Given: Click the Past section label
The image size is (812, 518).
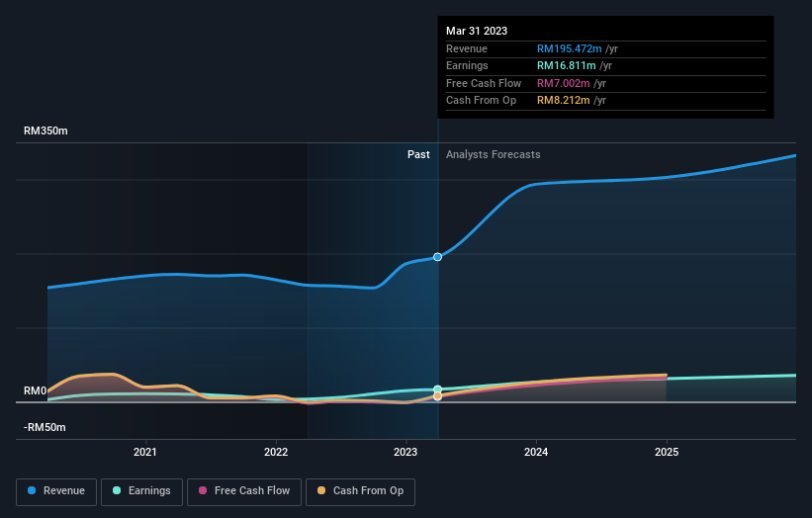Looking at the screenshot, I should point(418,154).
